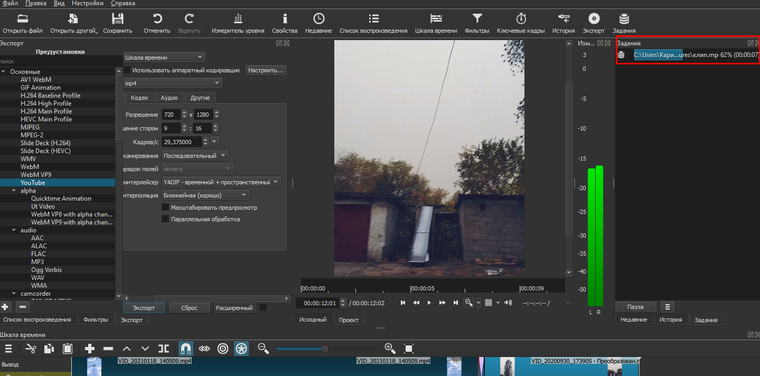760x376 pixels.
Task: Collapse the Основные presets group
Action: tap(4, 72)
